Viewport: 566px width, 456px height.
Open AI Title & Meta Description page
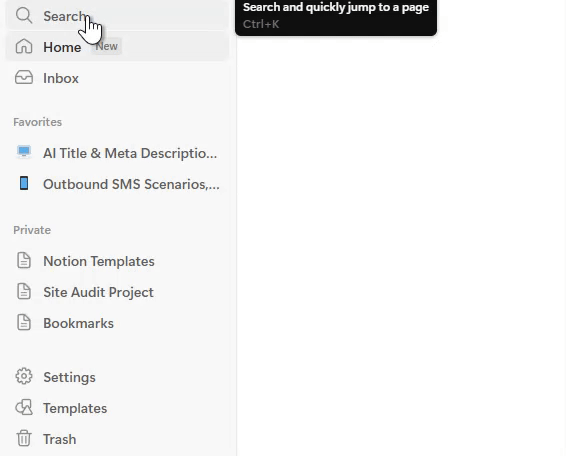[x=117, y=153]
